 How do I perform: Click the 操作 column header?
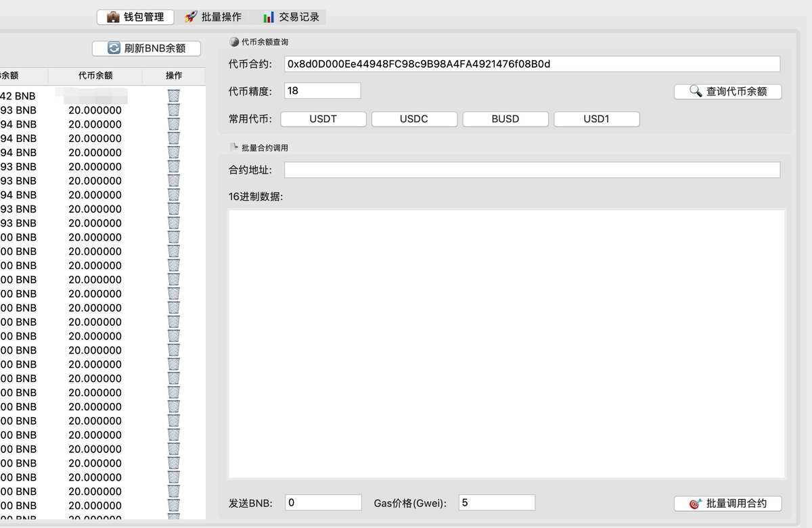tap(174, 76)
